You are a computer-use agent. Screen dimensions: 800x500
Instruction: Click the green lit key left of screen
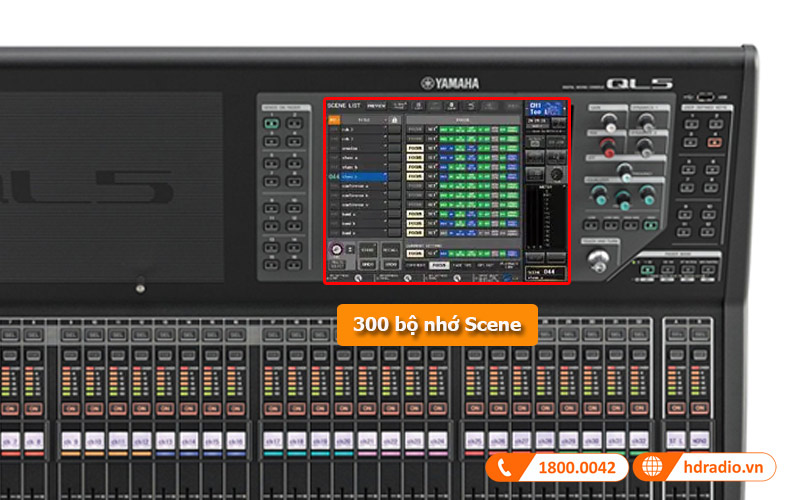point(271,123)
